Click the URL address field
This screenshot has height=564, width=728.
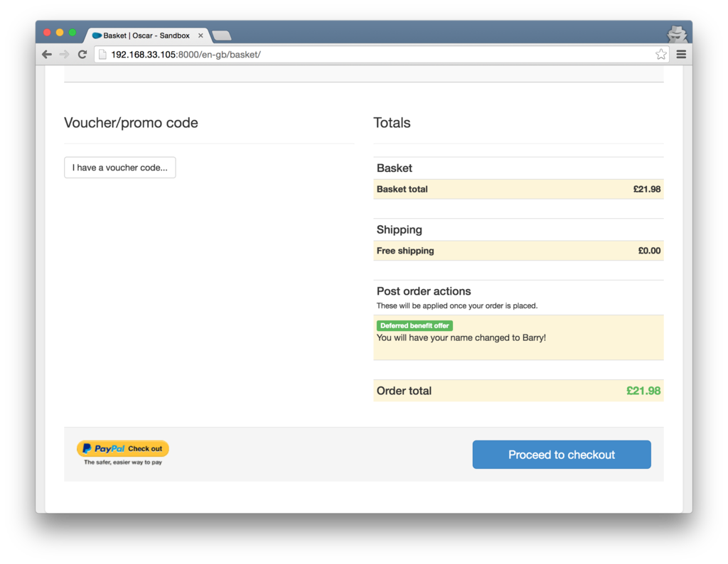pyautogui.click(x=381, y=54)
